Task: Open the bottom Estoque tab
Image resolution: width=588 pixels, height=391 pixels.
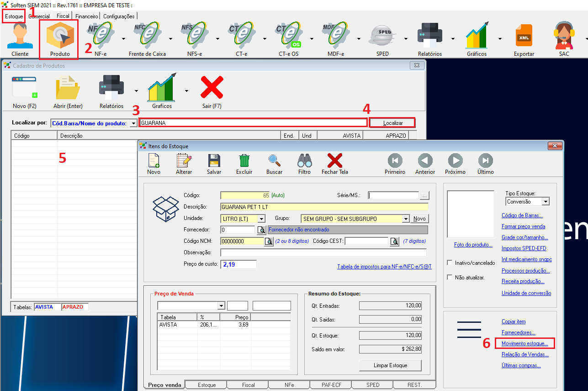Action: [x=207, y=385]
